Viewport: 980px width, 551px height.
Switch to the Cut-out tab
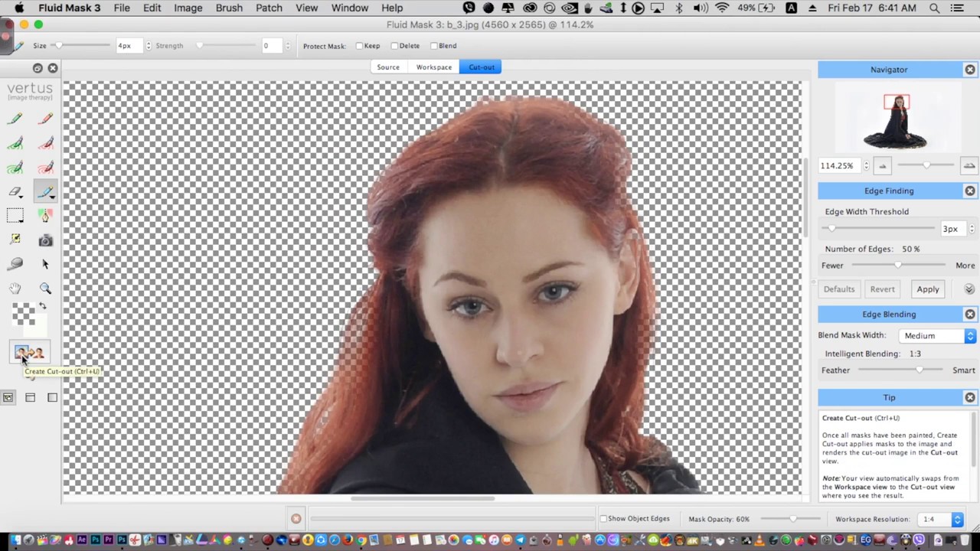pyautogui.click(x=482, y=67)
